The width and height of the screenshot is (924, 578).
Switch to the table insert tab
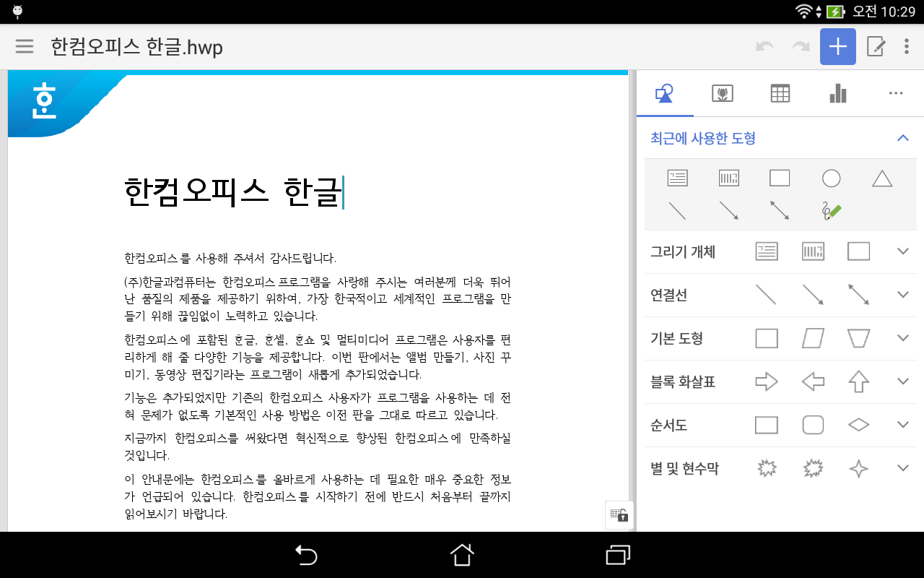pos(780,93)
